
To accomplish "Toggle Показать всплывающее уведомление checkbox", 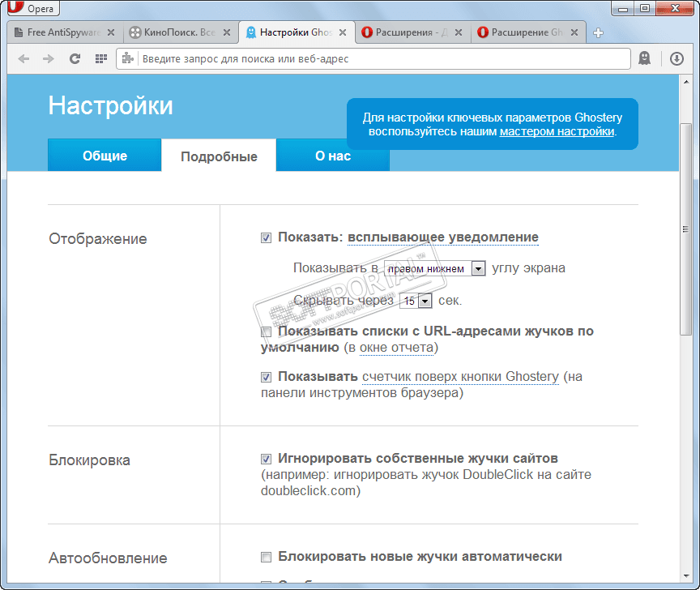I will pyautogui.click(x=266, y=237).
